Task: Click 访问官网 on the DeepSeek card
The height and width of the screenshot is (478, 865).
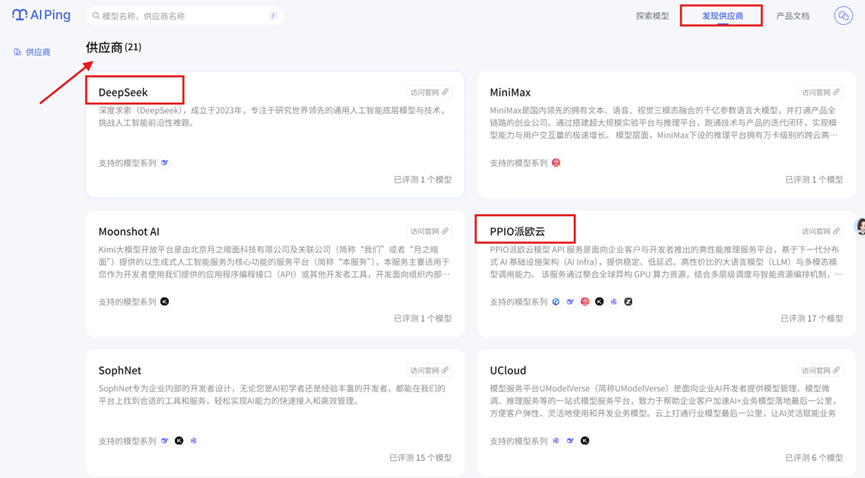Action: tap(429, 92)
